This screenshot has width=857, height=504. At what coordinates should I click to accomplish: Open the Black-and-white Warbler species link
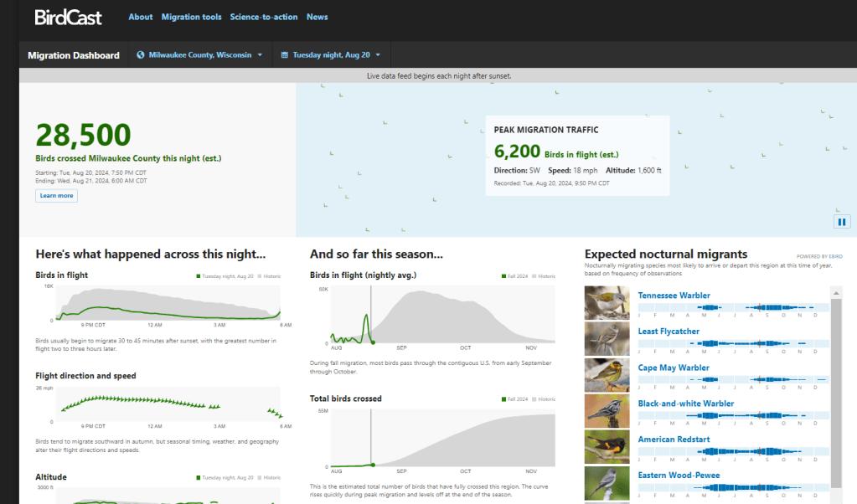[685, 404]
